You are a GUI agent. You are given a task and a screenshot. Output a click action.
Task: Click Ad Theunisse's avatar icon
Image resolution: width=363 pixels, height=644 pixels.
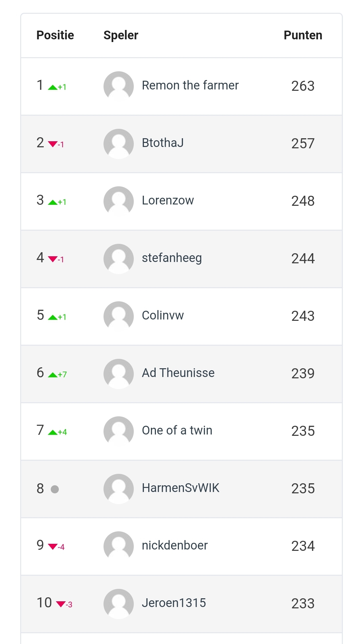[118, 374]
